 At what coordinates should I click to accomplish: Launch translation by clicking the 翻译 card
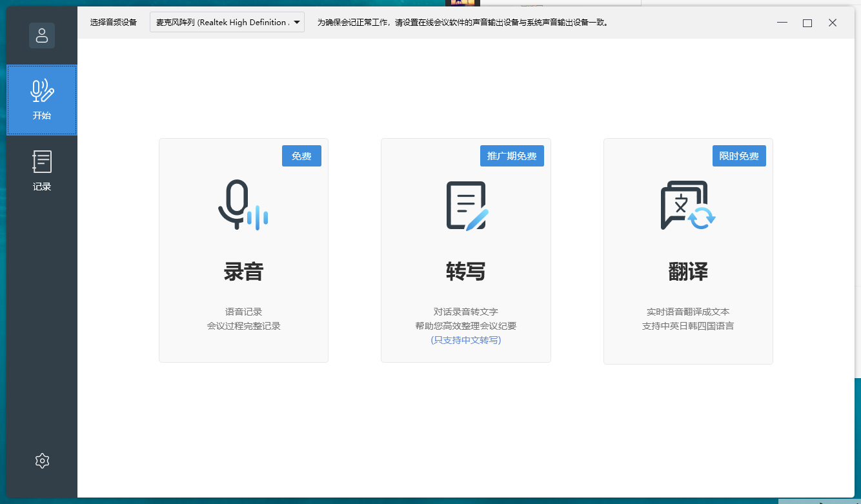[687, 250]
